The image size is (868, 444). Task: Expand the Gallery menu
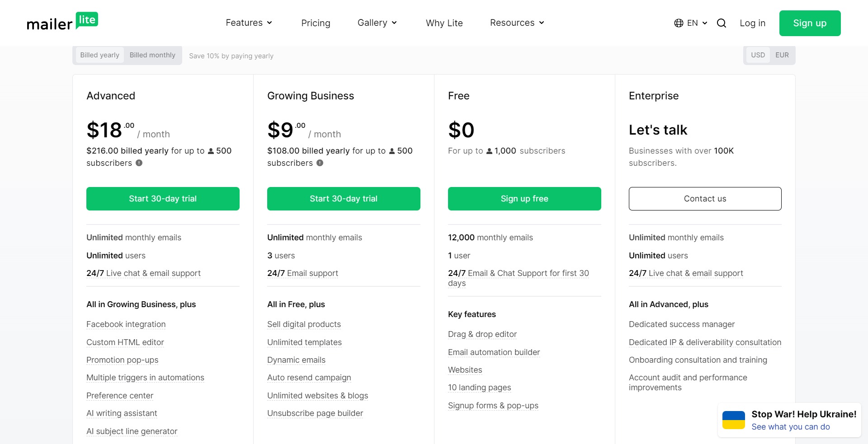pos(377,23)
